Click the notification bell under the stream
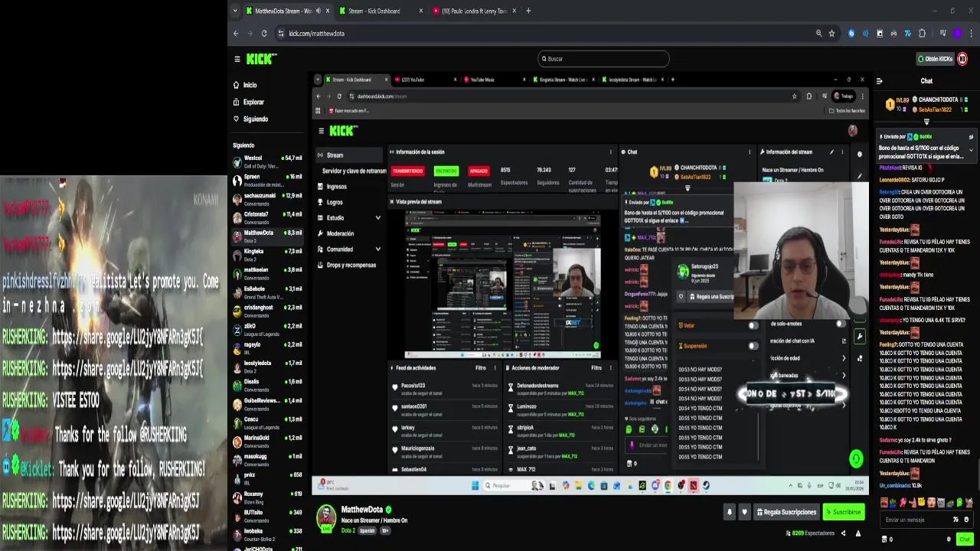 coord(729,512)
